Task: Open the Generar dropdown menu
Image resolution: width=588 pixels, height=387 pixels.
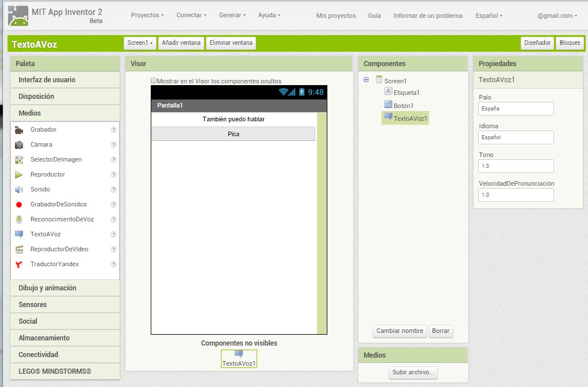Action: pyautogui.click(x=232, y=15)
